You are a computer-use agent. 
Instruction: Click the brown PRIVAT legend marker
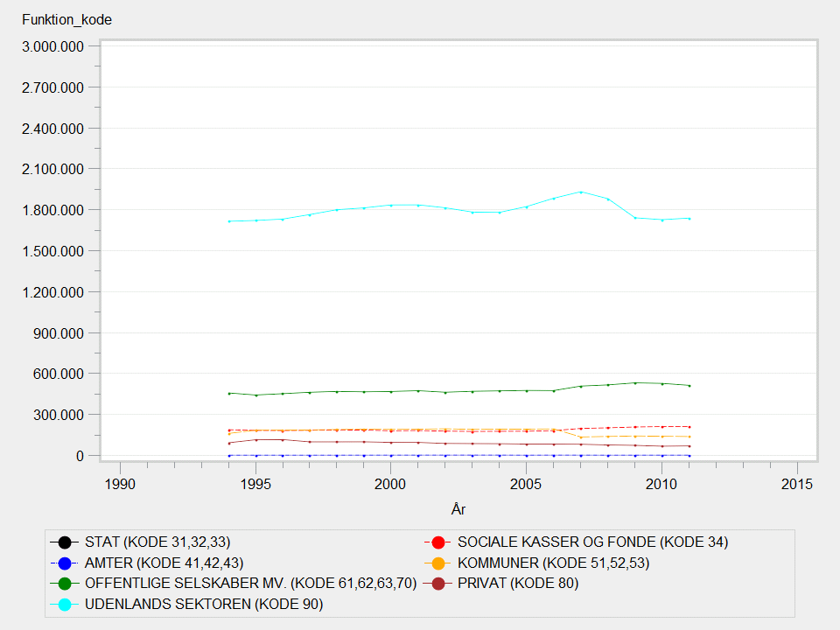click(438, 584)
